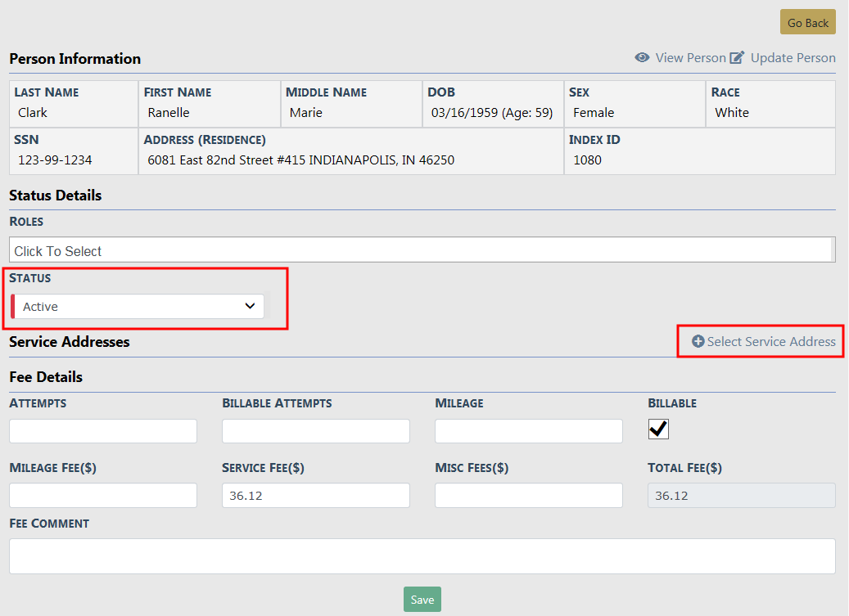Click the read-only Total Fee($) field
Image resolution: width=849 pixels, height=616 pixels.
[x=741, y=495]
